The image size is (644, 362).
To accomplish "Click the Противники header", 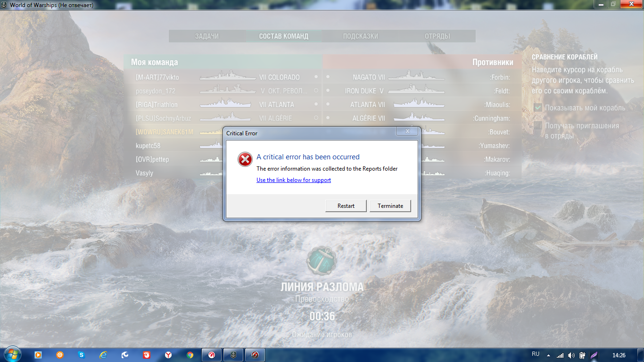I will pos(493,62).
